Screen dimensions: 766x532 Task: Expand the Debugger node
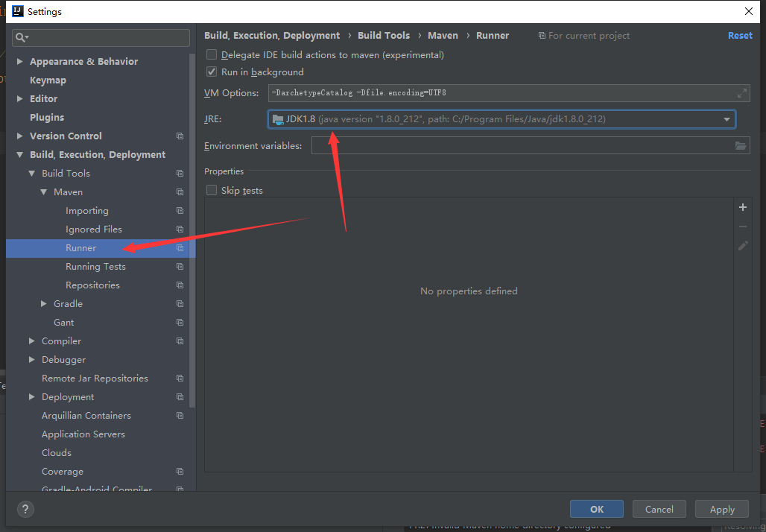(x=32, y=360)
